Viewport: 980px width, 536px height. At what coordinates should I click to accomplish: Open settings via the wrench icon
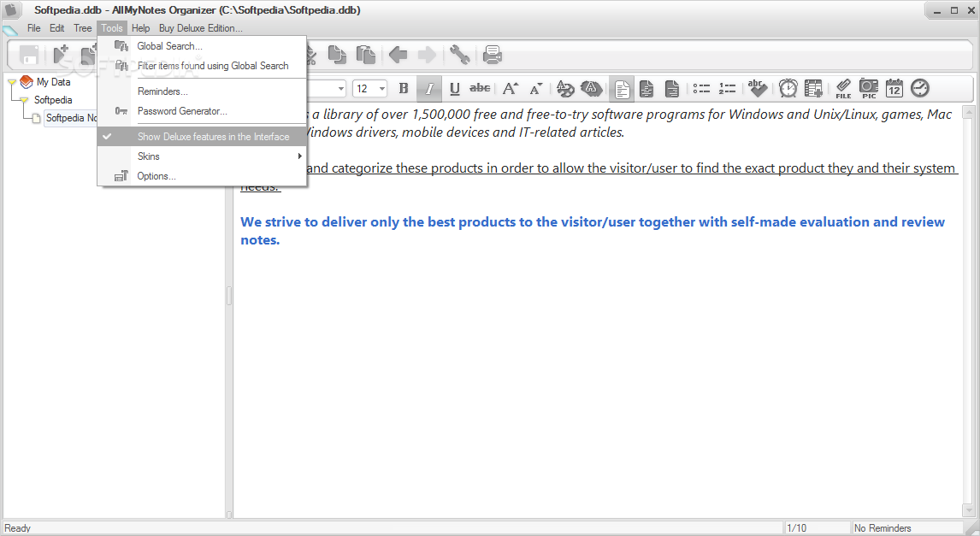(459, 55)
